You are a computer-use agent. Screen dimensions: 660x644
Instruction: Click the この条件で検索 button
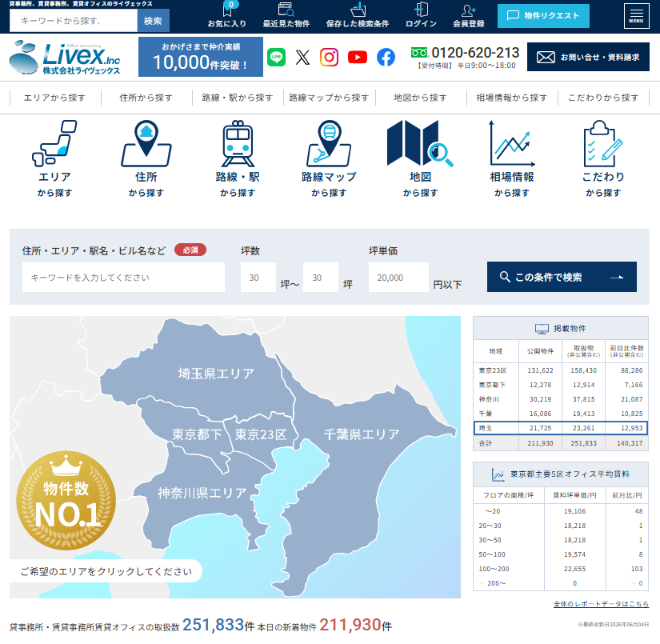click(562, 277)
